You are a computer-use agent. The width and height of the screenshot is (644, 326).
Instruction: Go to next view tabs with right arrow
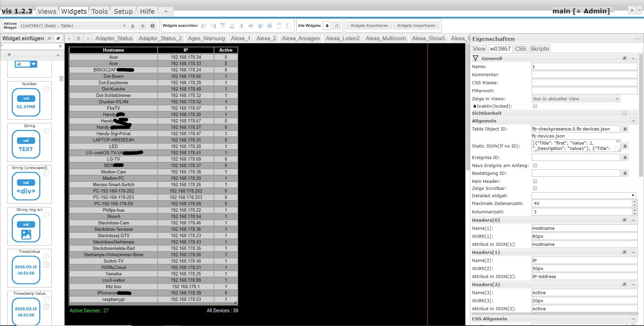pos(88,39)
